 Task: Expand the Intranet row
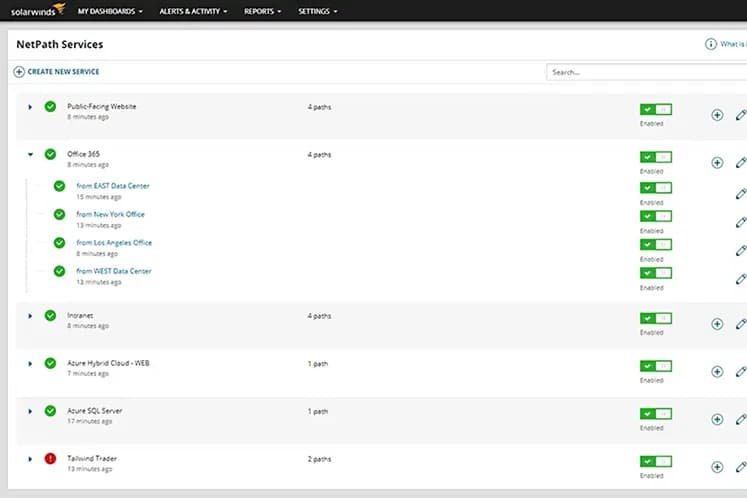(x=30, y=316)
